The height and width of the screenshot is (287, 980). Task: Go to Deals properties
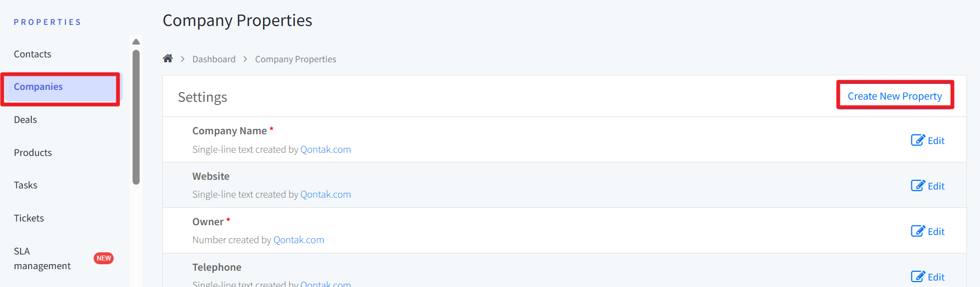[x=25, y=120]
